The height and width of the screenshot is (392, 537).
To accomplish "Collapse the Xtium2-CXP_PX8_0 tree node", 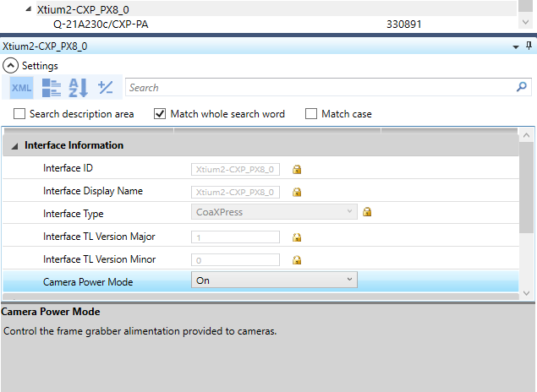I will [x=30, y=9].
